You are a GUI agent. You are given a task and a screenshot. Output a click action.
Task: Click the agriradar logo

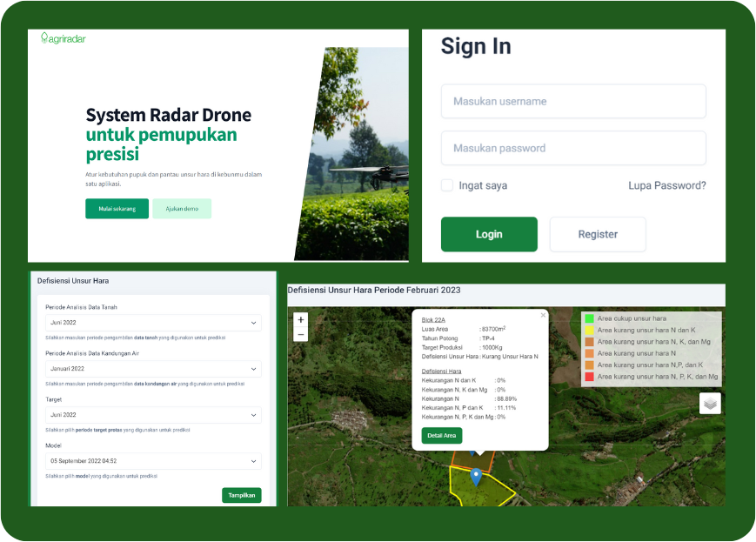coord(64,38)
